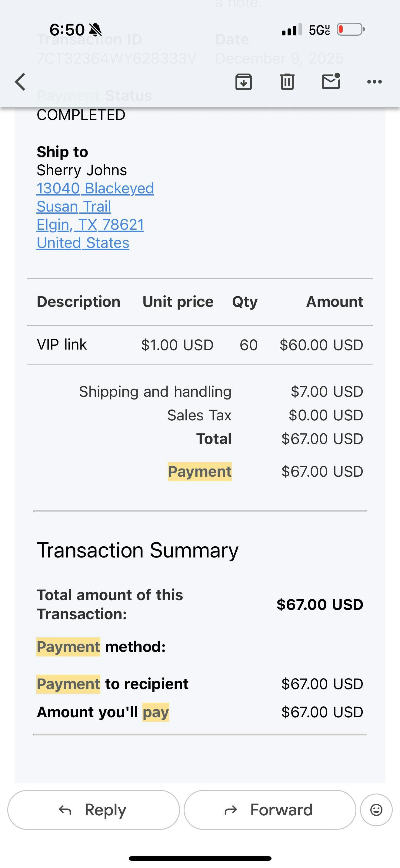This screenshot has height=868, width=400.
Task: Tap the home indicator bar
Action: 200,858
